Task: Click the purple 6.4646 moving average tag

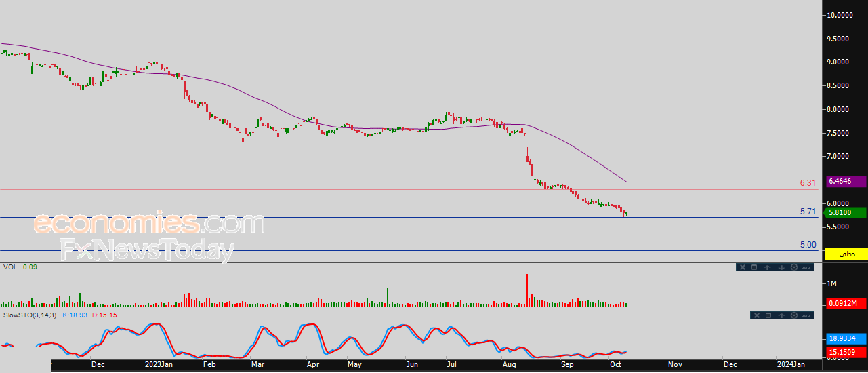Action: 845,181
